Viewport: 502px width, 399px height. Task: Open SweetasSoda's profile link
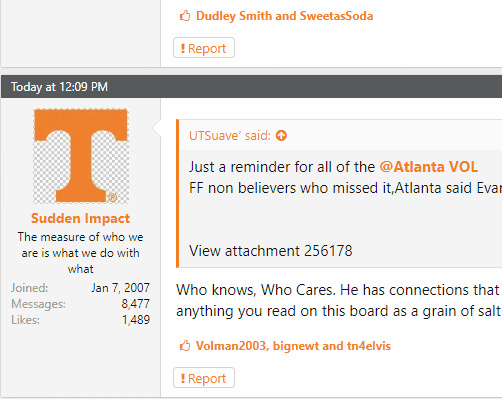click(336, 16)
